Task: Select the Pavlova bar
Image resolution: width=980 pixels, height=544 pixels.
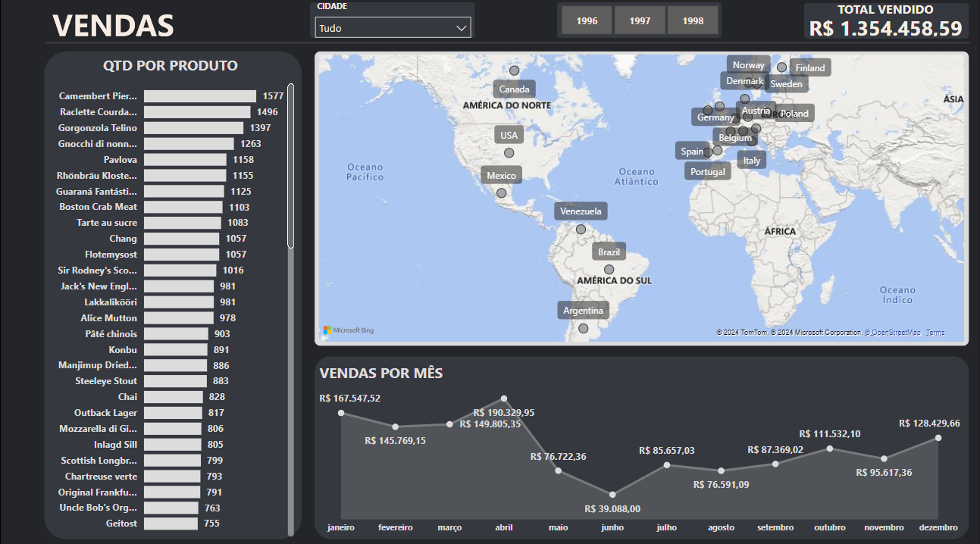Action: 185,160
